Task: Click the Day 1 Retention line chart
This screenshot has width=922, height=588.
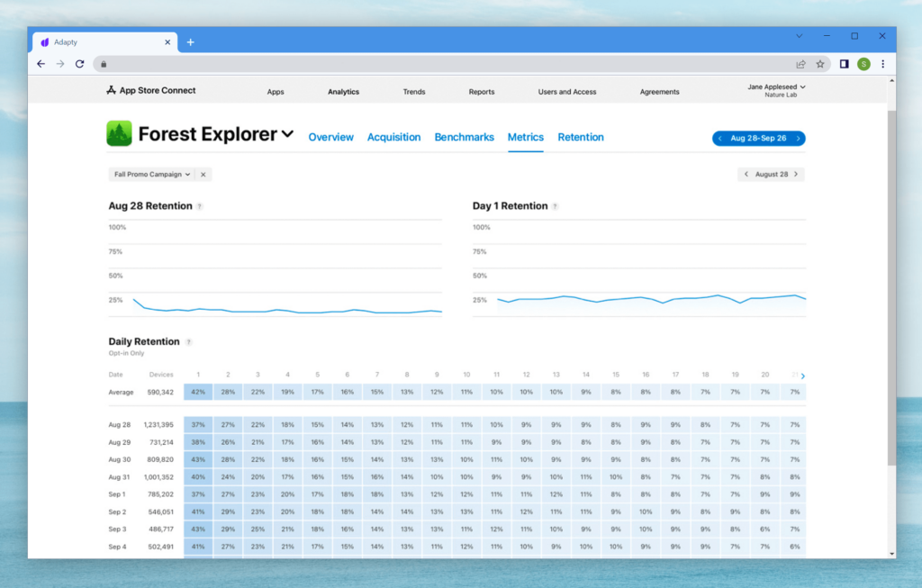Action: pos(639,269)
